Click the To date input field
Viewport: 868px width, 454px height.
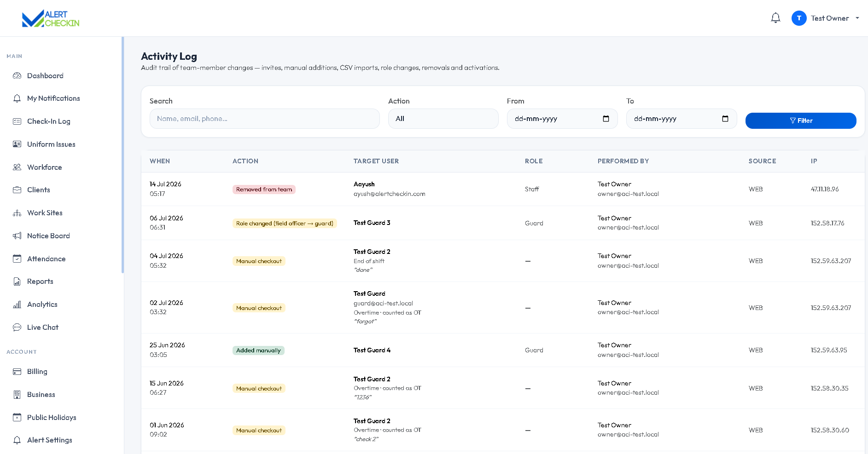click(x=682, y=119)
